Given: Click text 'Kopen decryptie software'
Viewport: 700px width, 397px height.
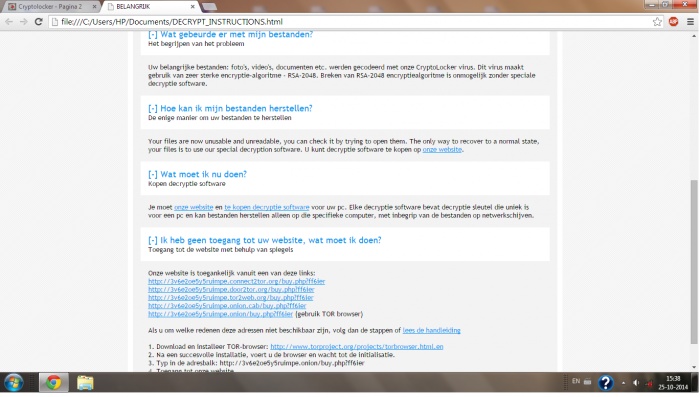Looking at the screenshot, I should pos(187,184).
